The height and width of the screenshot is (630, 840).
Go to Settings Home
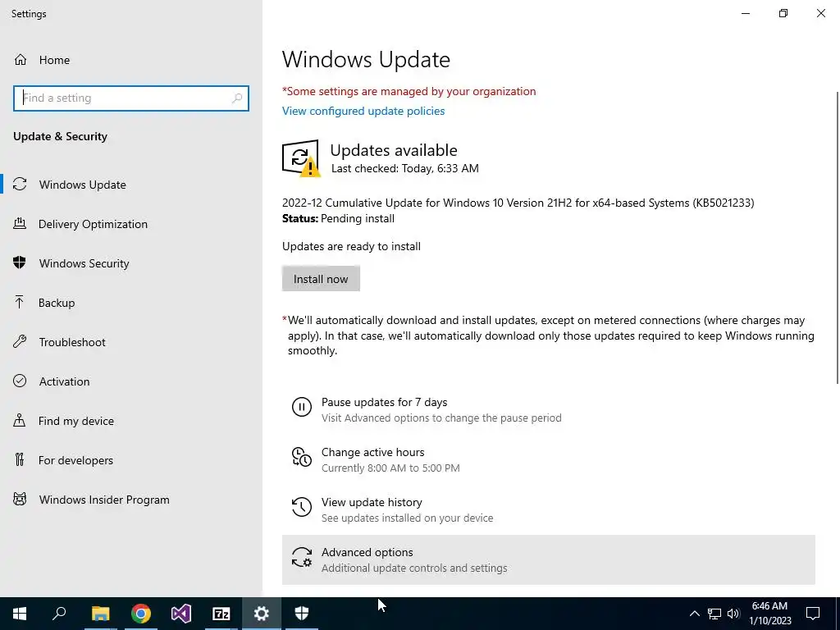pyautogui.click(x=131, y=59)
